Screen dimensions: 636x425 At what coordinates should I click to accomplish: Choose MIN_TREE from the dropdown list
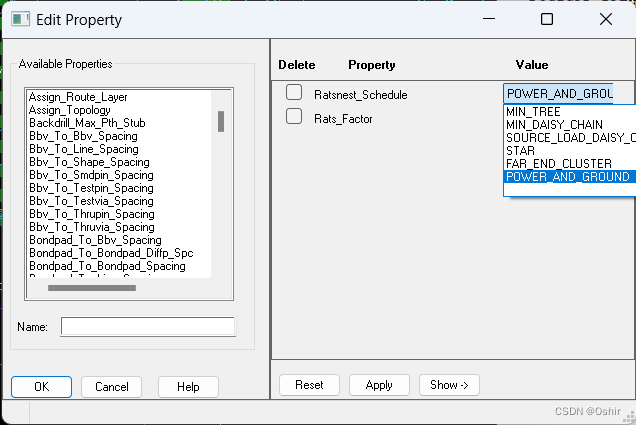pyautogui.click(x=533, y=112)
